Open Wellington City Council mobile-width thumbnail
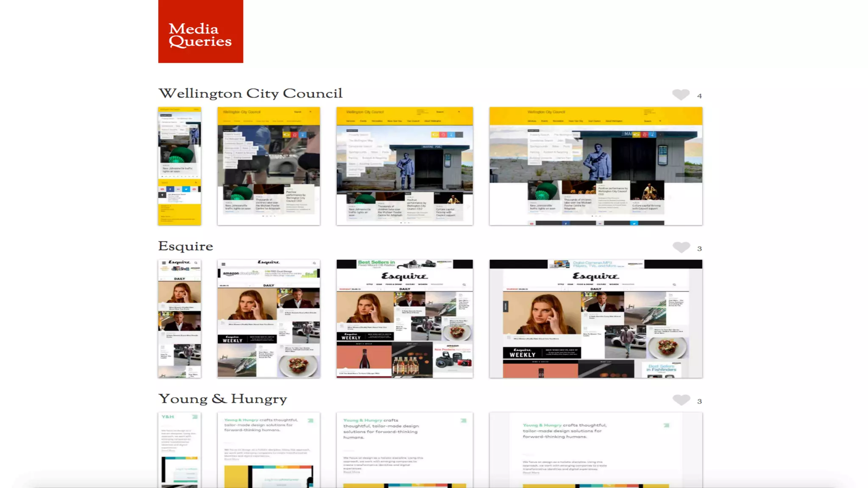Image resolution: width=868 pixels, height=488 pixels. pos(180,166)
